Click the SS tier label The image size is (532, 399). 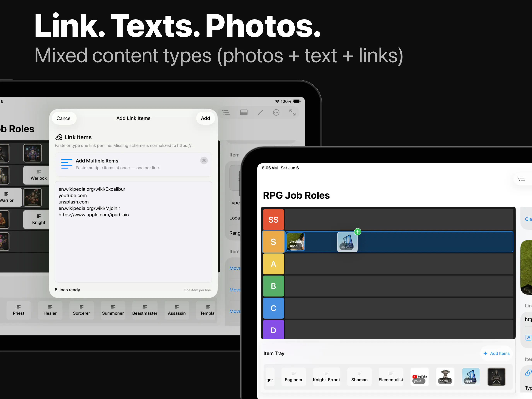[x=274, y=220]
